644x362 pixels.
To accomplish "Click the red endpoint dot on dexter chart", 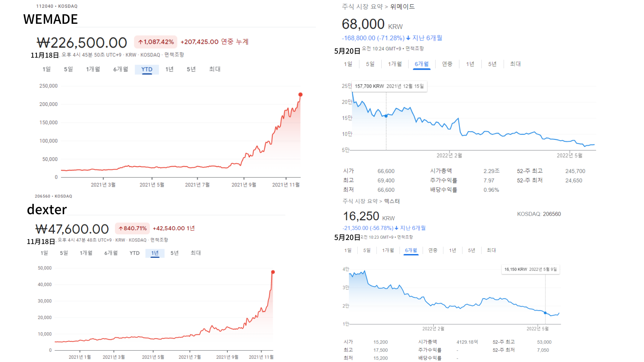I will pos(273,272).
